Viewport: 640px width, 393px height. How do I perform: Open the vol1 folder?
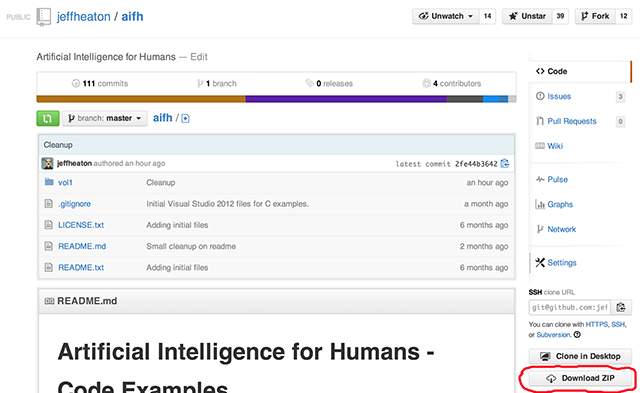pos(65,182)
